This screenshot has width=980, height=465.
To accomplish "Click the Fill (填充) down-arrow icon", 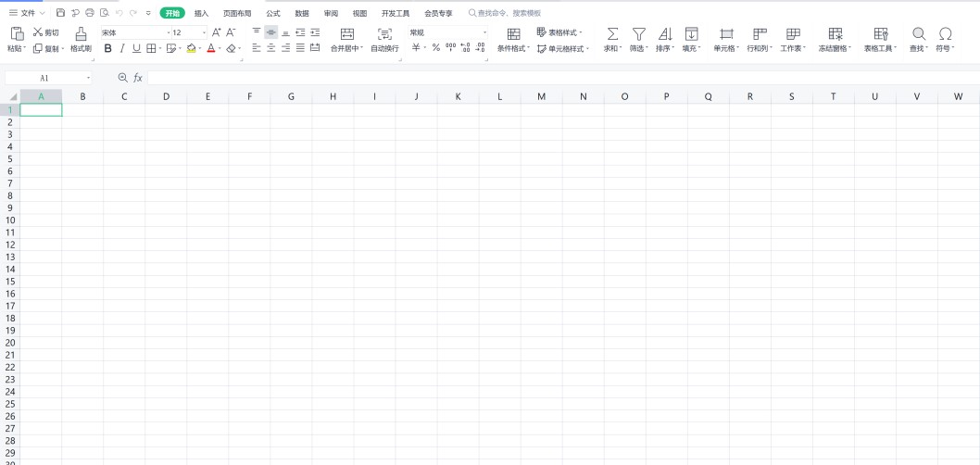I will coord(691,33).
